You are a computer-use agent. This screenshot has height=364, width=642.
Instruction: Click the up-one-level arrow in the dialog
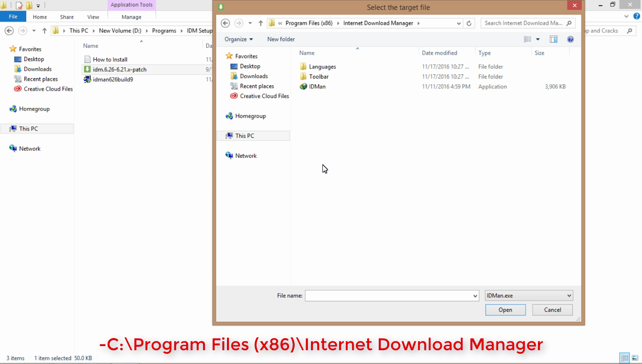(260, 23)
